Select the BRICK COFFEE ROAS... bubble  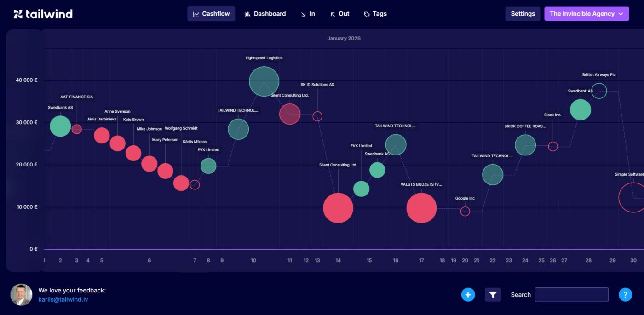coord(525,145)
